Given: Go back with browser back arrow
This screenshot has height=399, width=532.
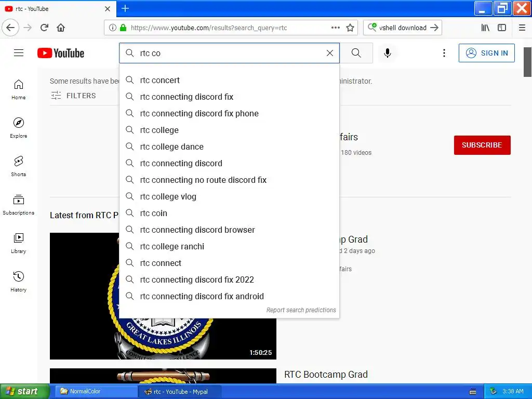Looking at the screenshot, I should [10, 28].
